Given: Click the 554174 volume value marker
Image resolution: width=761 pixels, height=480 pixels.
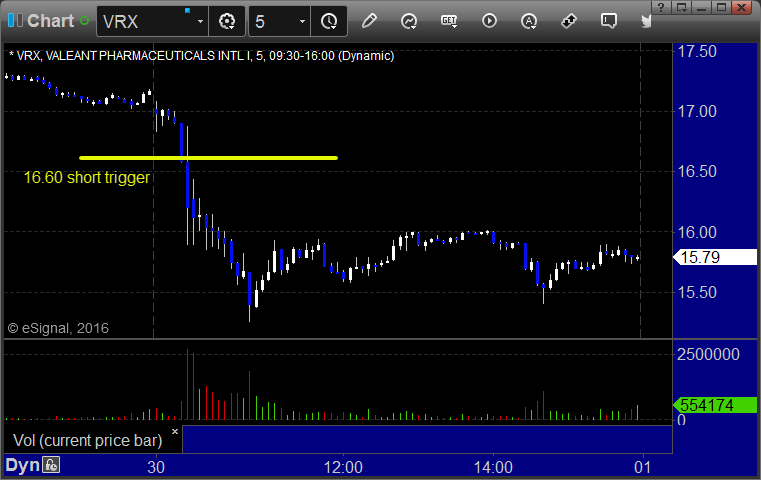Looking at the screenshot, I should tap(715, 405).
